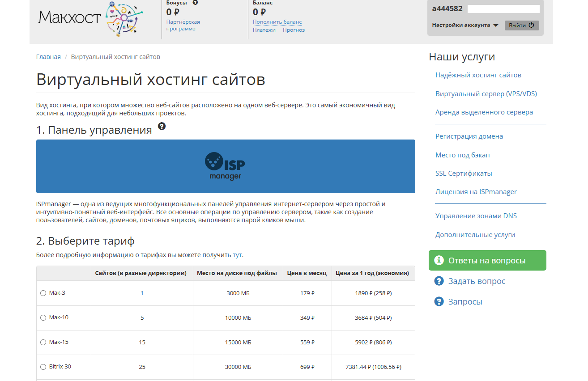Navigate to Главная via breadcrumb
This screenshot has height=381, width=588.
click(48, 57)
